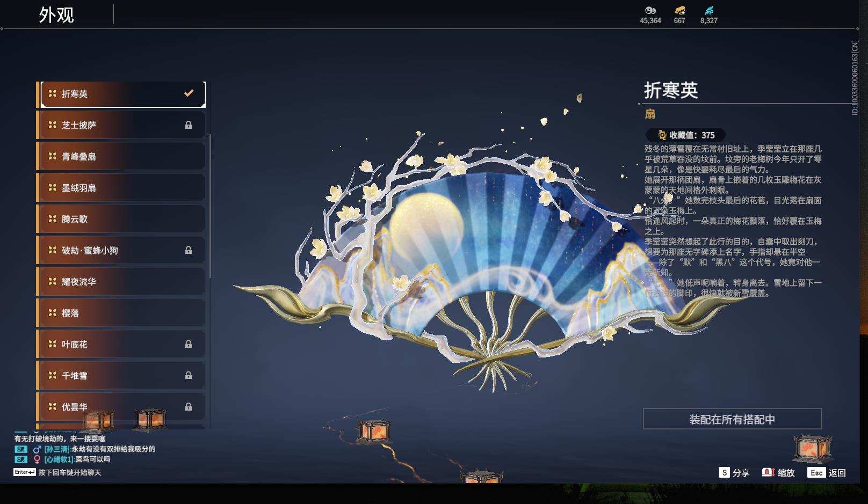Click the lock icon on 芝士披萨
The width and height of the screenshot is (868, 504).
189,125
